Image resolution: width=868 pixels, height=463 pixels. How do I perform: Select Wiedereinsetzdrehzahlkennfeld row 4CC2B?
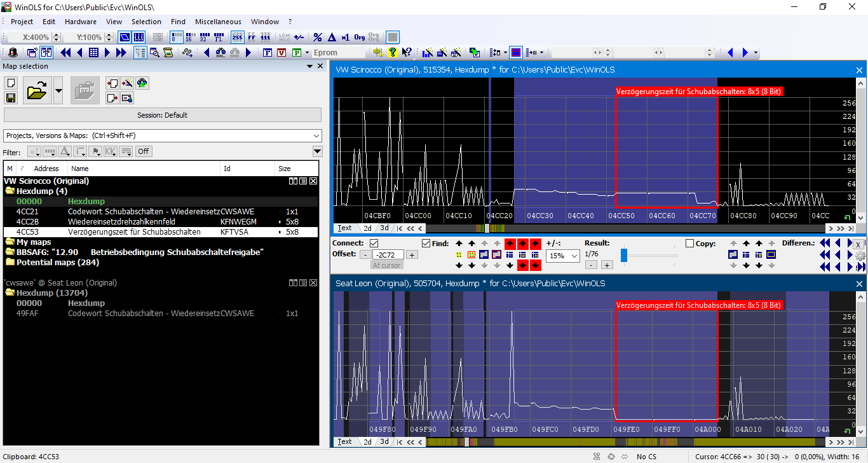(160, 222)
